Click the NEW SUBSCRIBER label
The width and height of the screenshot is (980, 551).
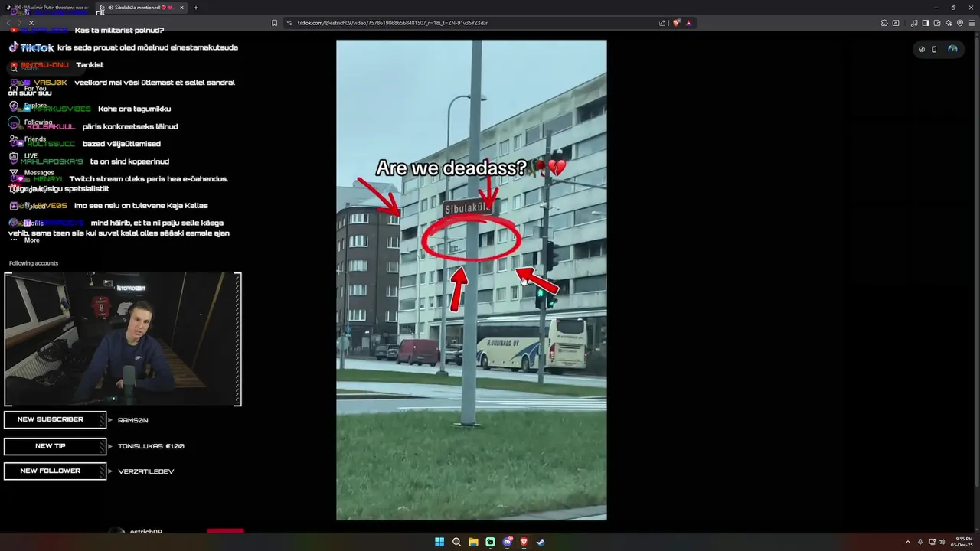point(55,419)
